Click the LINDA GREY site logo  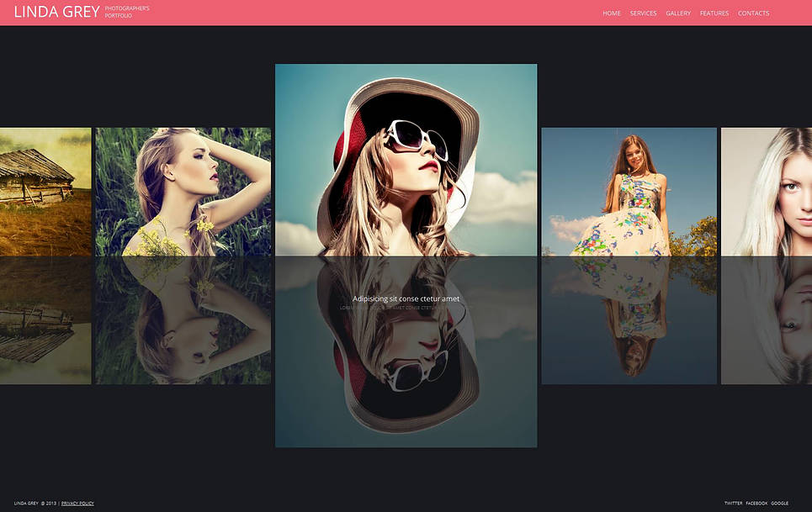[x=56, y=13]
